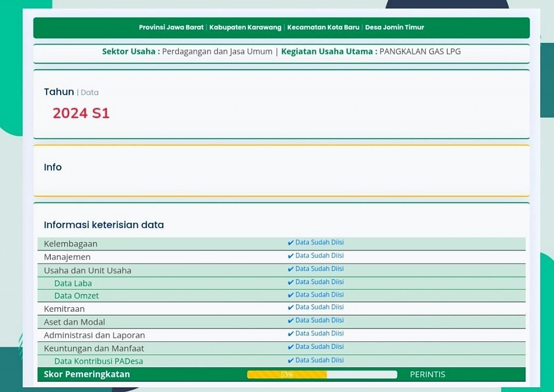Image resolution: width=554 pixels, height=392 pixels.
Task: Click Data Sudah Diisi for Data Kontribusi PADesa
Action: point(319,360)
